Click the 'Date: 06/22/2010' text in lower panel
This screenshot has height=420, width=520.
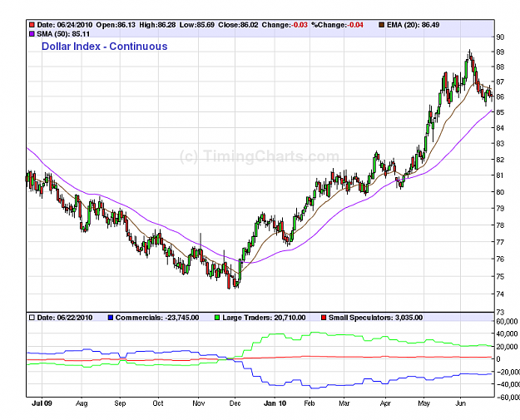[x=65, y=318]
